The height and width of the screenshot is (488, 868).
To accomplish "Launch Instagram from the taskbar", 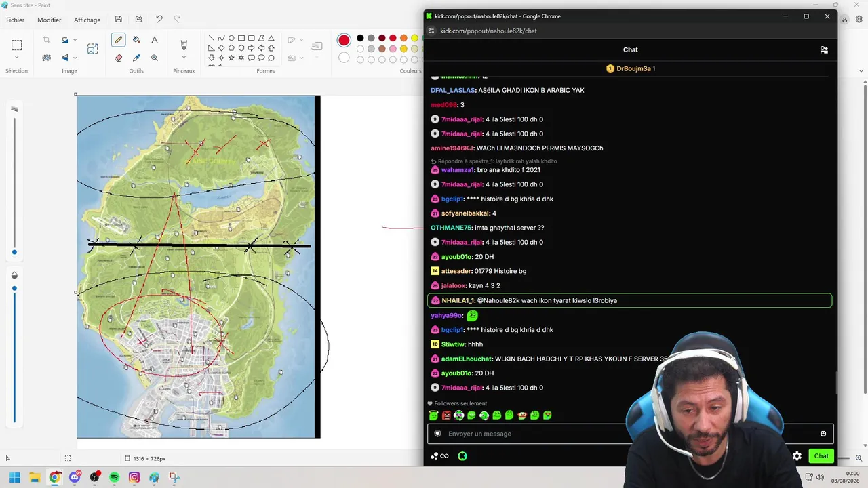I will point(134,478).
